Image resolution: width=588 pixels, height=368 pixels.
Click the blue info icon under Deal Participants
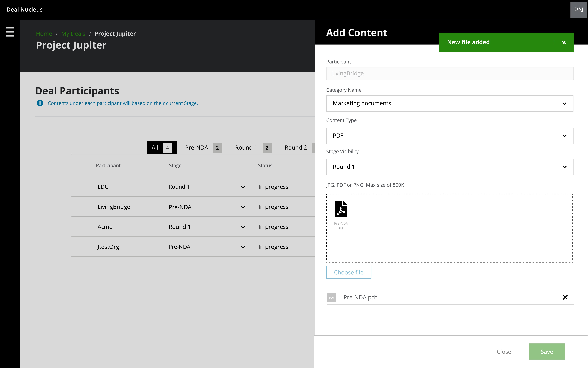(x=40, y=103)
